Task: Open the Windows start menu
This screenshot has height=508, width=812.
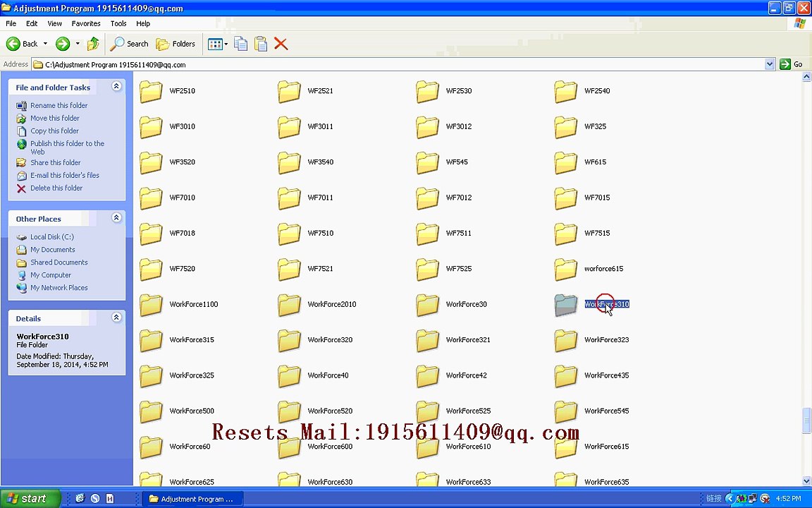Action: pyautogui.click(x=30, y=499)
